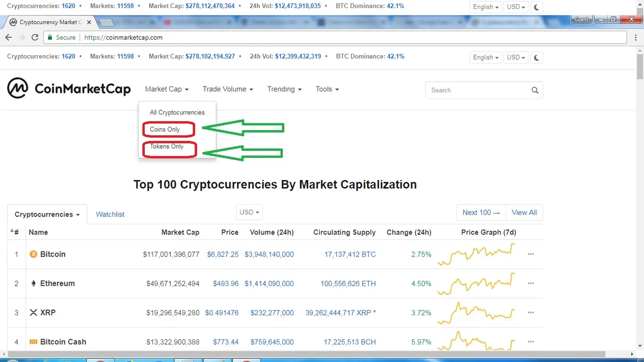Open the English language dropdown in the page header
Image resolution: width=644 pixels, height=362 pixels.
(x=486, y=57)
